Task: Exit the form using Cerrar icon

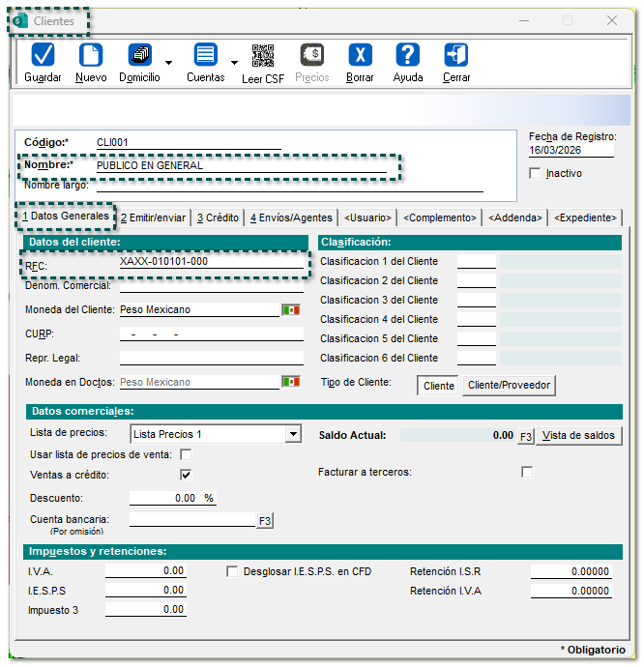Action: [456, 55]
